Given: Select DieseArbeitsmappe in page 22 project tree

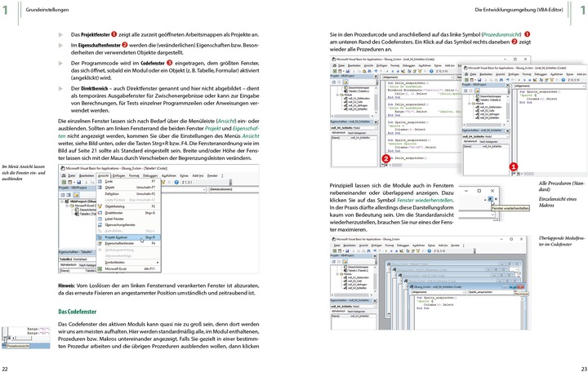Looking at the screenshot, I should pyautogui.click(x=87, y=210).
